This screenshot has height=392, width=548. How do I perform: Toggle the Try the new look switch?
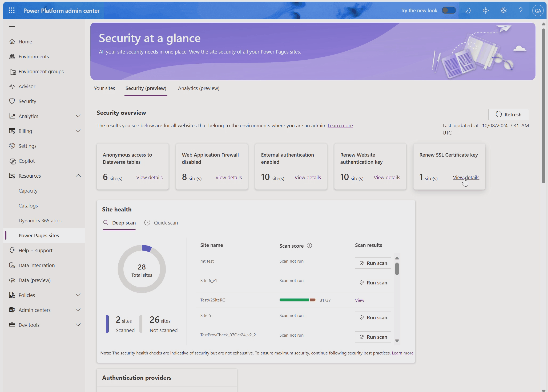coord(449,10)
